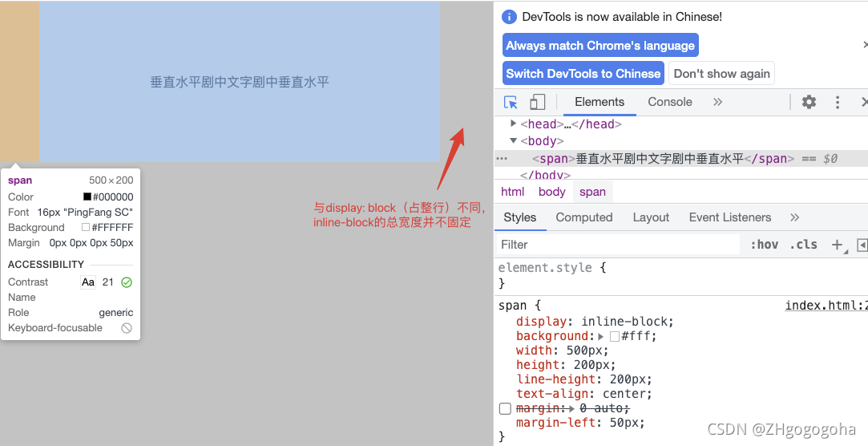The height and width of the screenshot is (446, 868).
Task: Collapse the body element node
Action: (513, 140)
